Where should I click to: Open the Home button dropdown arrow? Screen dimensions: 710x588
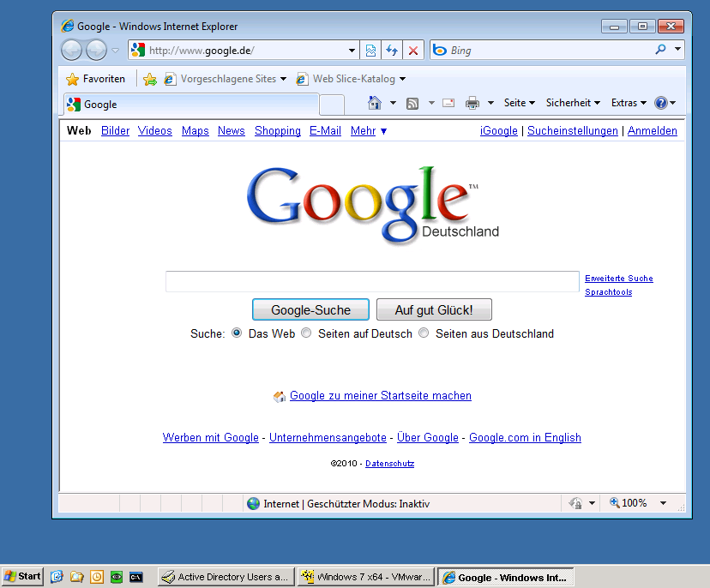[393, 103]
